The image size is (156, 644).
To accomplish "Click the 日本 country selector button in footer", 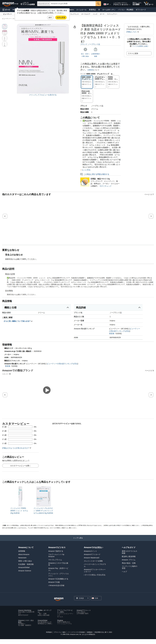I will (96, 598).
